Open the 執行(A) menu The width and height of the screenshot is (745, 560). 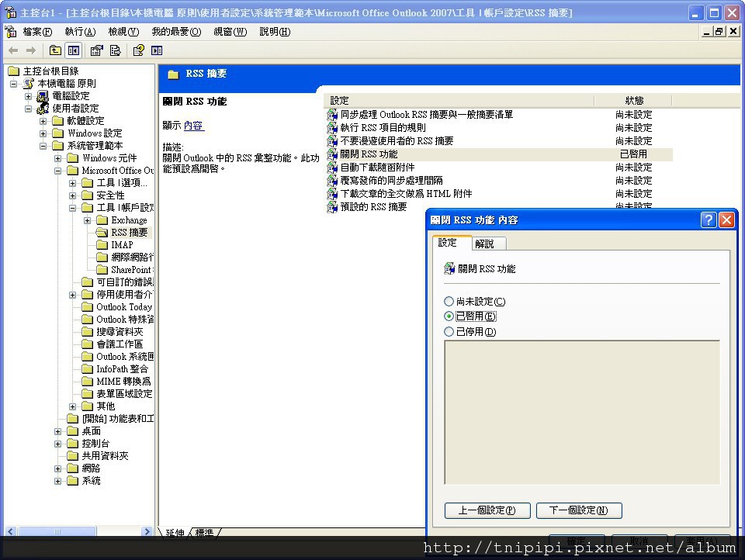point(80,32)
